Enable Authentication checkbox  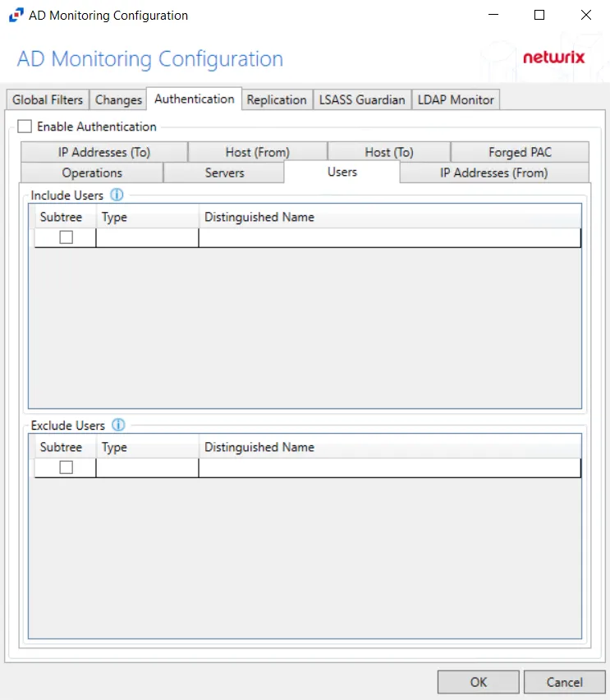click(x=25, y=127)
